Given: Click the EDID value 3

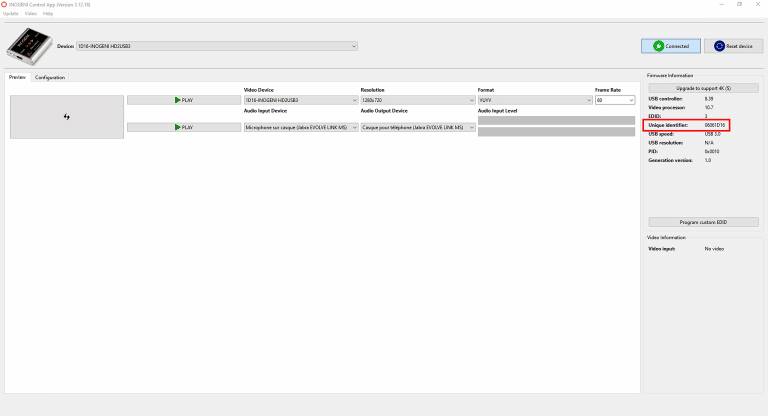Looking at the screenshot, I should [706, 117].
